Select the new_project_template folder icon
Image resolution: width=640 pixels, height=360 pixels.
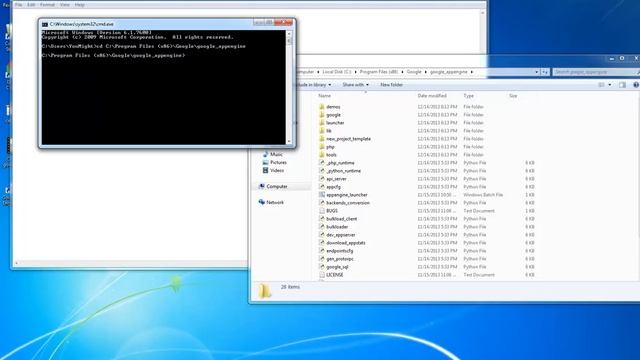(322, 139)
